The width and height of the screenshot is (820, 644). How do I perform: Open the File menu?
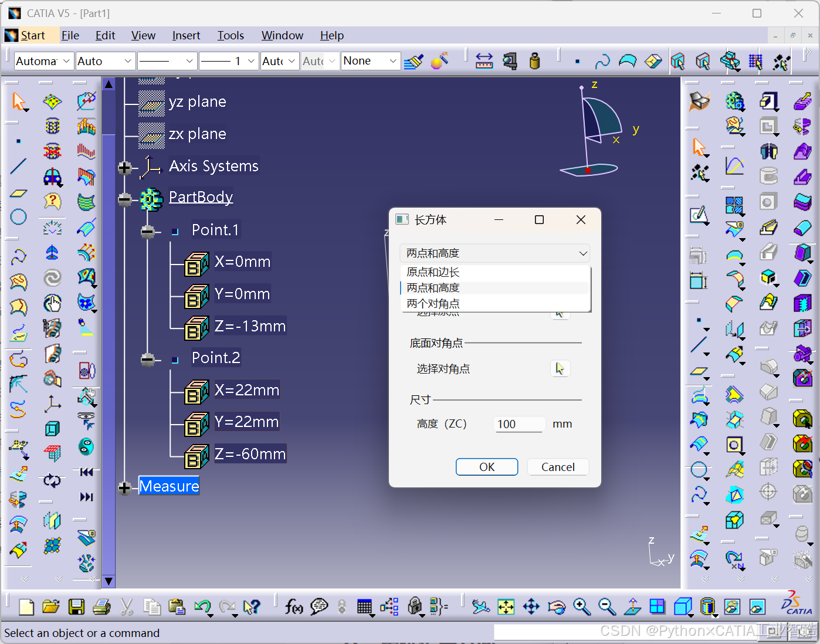70,36
